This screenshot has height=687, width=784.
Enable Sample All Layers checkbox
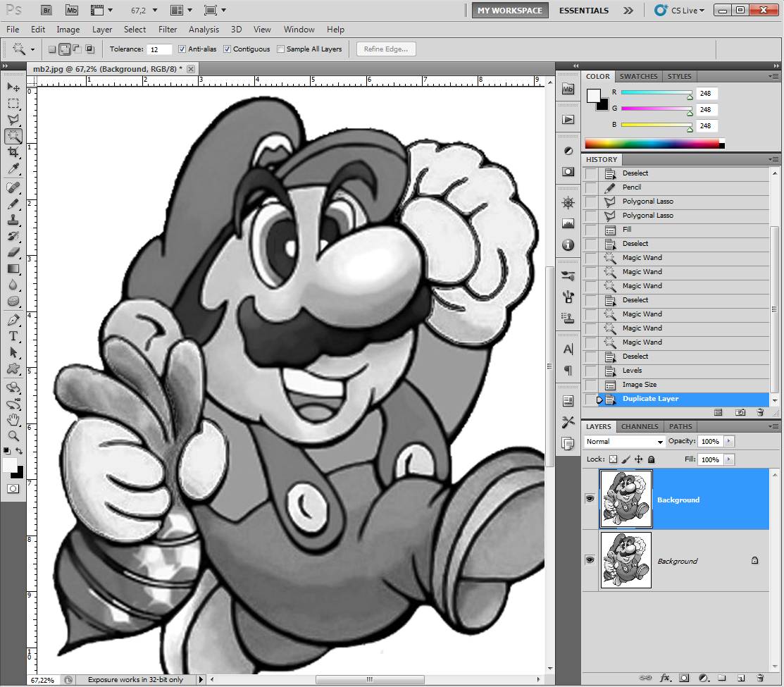(x=280, y=49)
